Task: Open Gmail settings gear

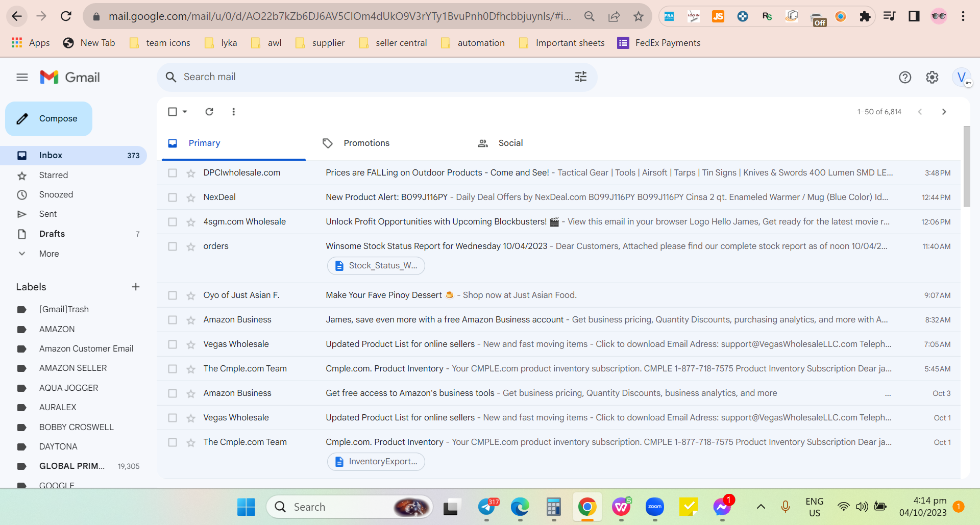Action: [x=932, y=77]
